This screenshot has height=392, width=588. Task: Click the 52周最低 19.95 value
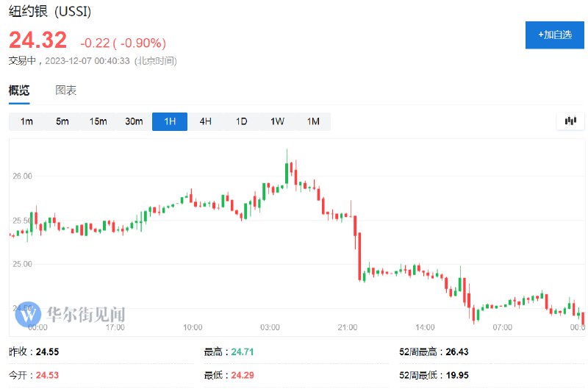[x=456, y=375]
